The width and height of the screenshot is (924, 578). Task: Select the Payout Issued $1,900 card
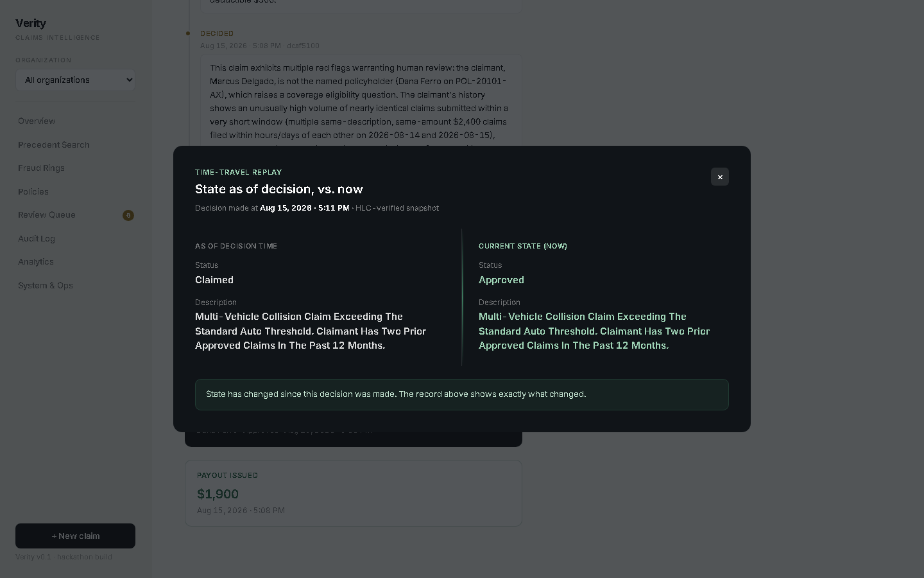354,493
